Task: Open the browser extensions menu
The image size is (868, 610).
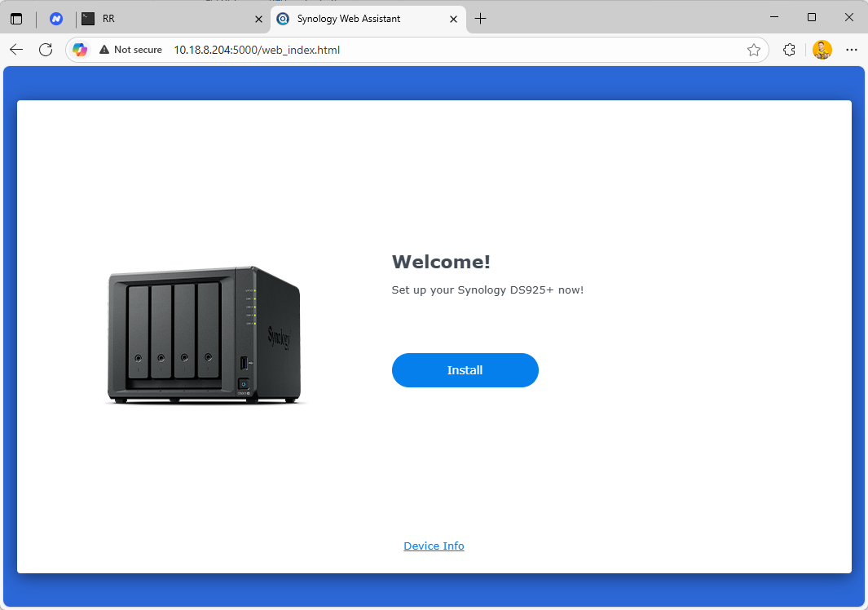Action: pyautogui.click(x=790, y=50)
